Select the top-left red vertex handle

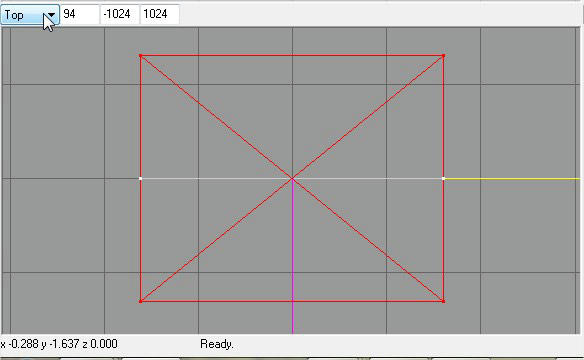140,56
